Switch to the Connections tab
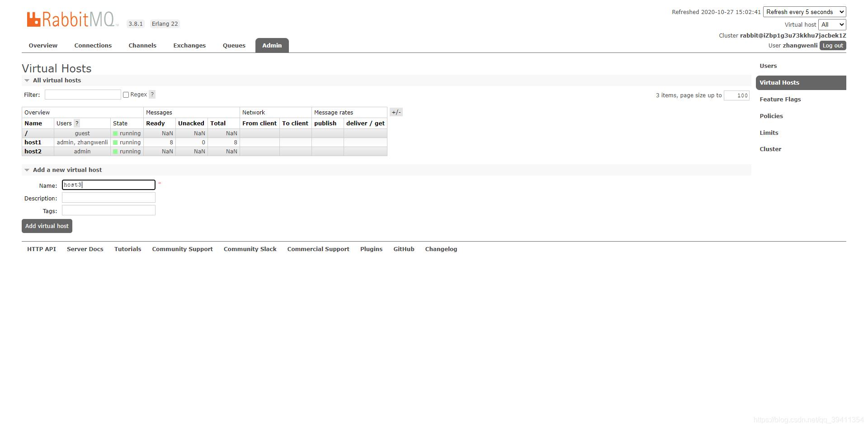The width and height of the screenshot is (868, 428). [93, 45]
